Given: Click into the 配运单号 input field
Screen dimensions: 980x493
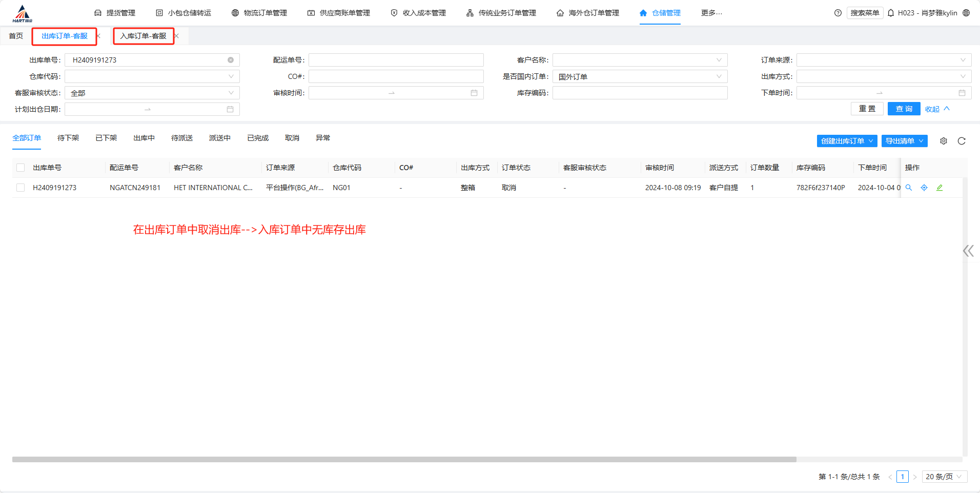Looking at the screenshot, I should tap(396, 60).
